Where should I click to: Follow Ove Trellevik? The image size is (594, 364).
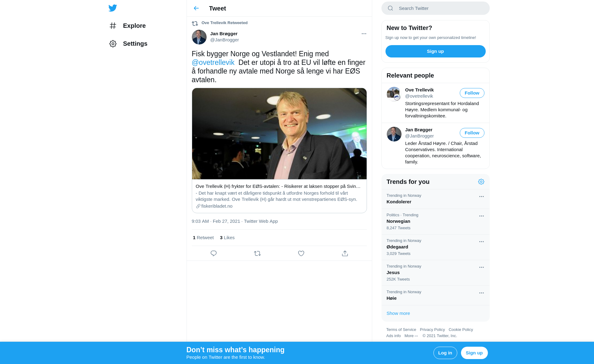point(472,93)
